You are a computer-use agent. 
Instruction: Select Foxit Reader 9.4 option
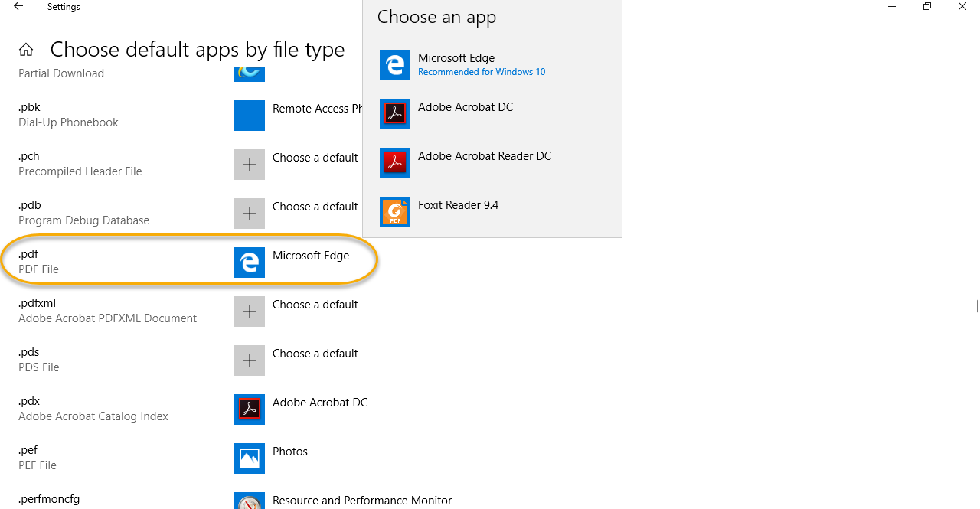492,212
